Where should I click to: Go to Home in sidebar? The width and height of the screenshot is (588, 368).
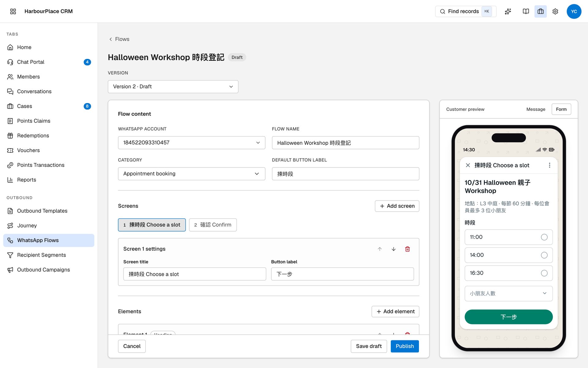tap(49, 47)
